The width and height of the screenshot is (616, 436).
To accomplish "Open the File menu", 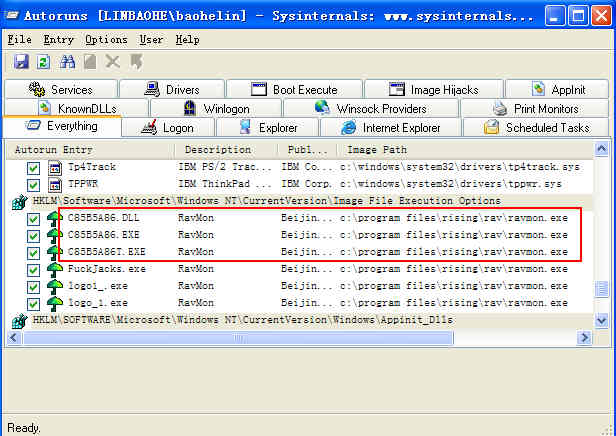I will tap(19, 40).
